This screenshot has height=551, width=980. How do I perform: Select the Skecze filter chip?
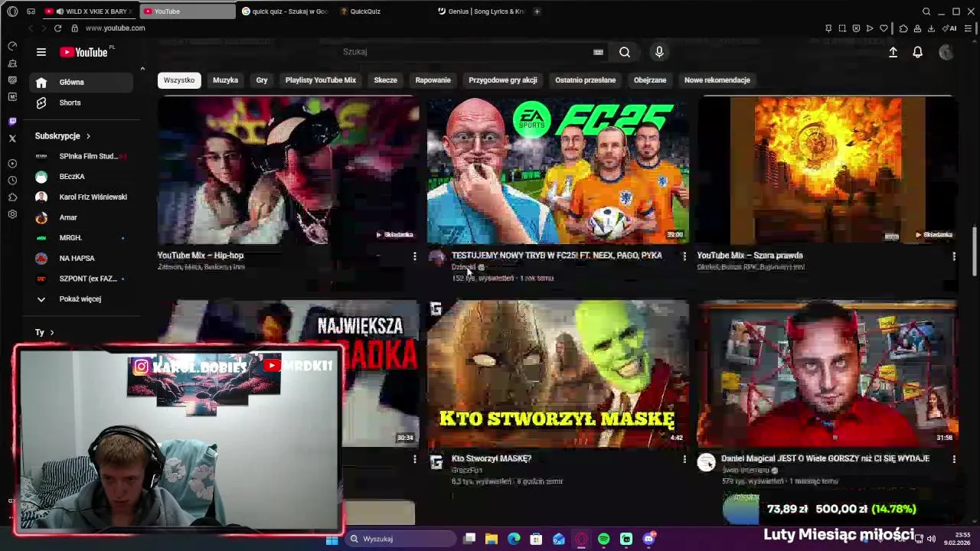tap(385, 80)
